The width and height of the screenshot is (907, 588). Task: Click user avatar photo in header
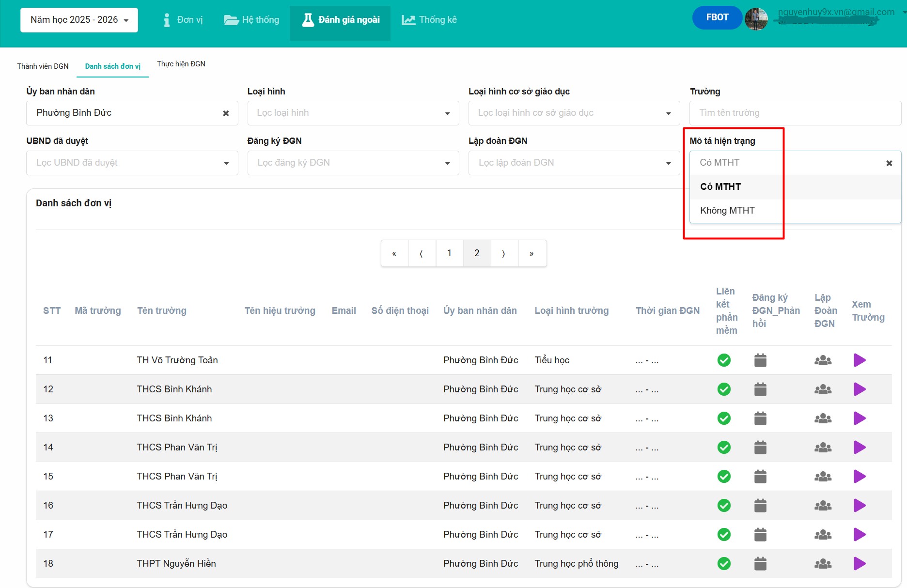pos(756,19)
